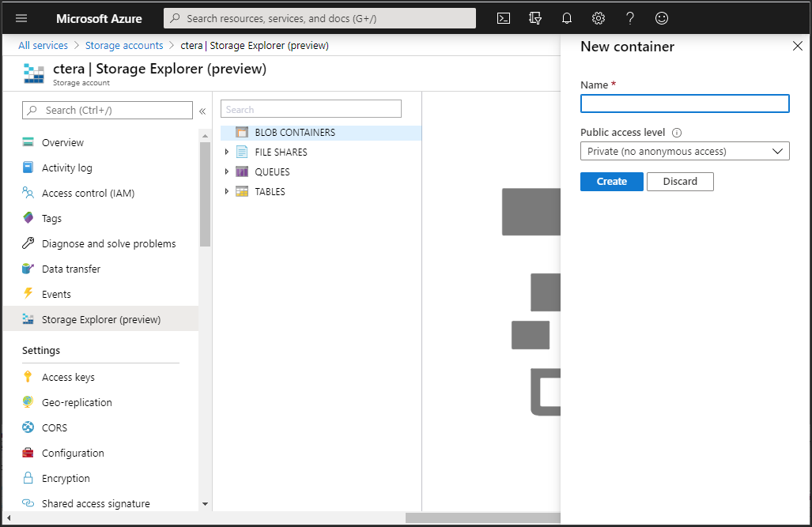The image size is (812, 527).
Task: Click the Encryption lock icon
Action: pyautogui.click(x=28, y=477)
